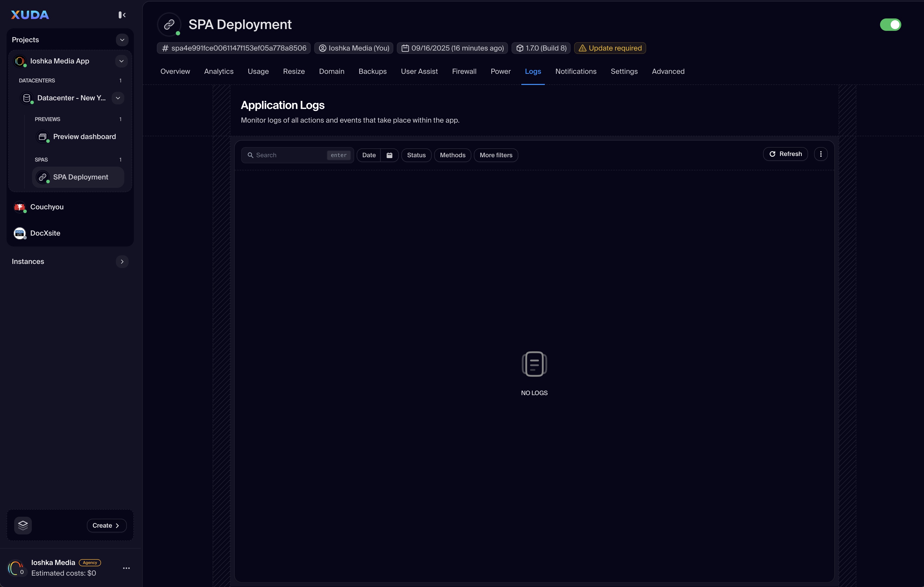Collapse the Datacenter - New York node
924x587 pixels.
(x=118, y=98)
